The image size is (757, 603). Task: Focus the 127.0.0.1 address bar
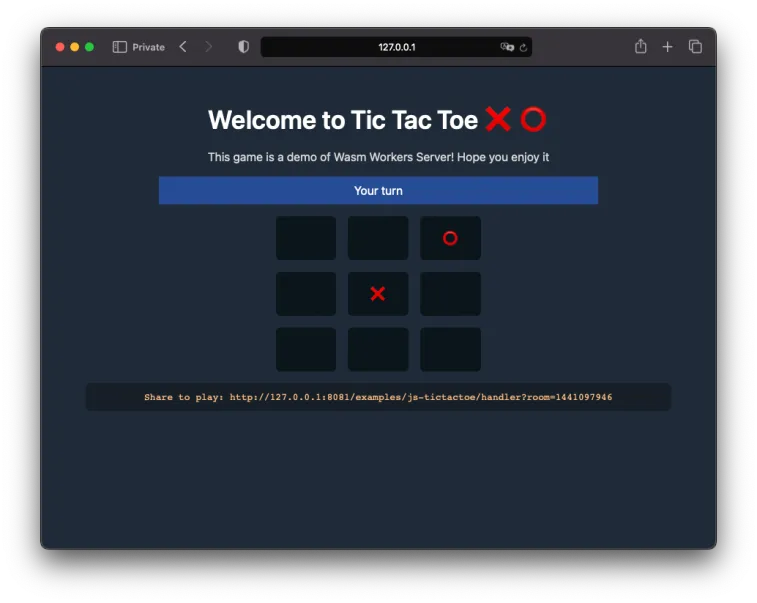tap(396, 47)
